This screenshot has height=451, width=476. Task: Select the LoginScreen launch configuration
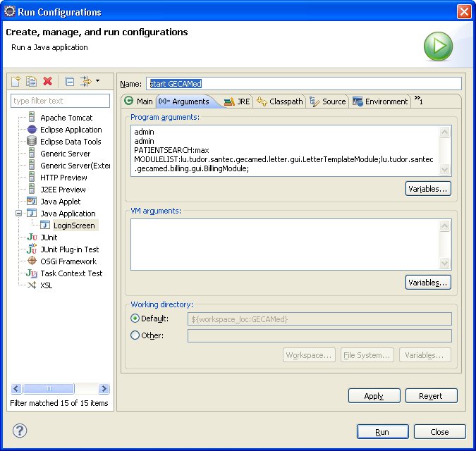pos(73,225)
